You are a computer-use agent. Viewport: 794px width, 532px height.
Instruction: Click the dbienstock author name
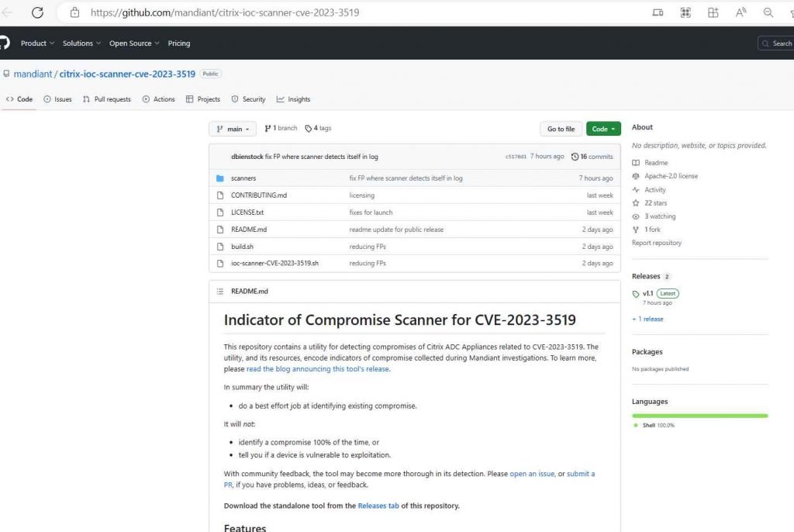pyautogui.click(x=247, y=157)
